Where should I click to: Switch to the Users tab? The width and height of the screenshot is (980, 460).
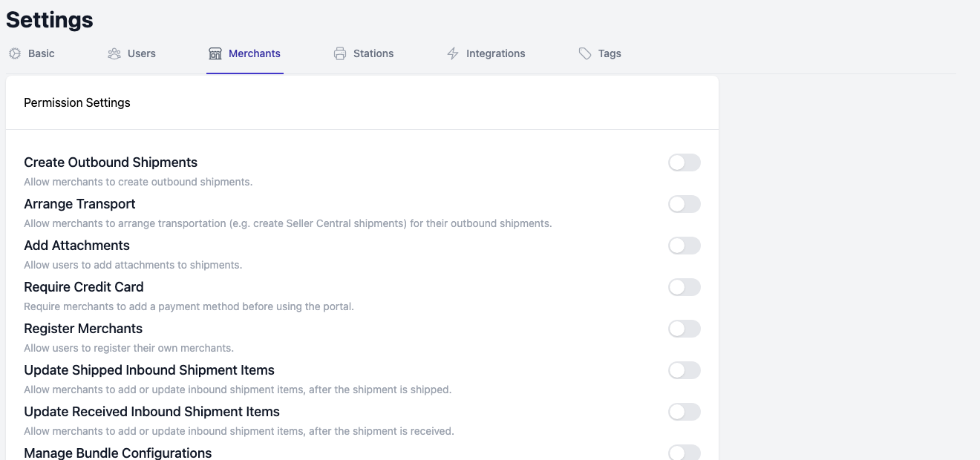click(132, 53)
